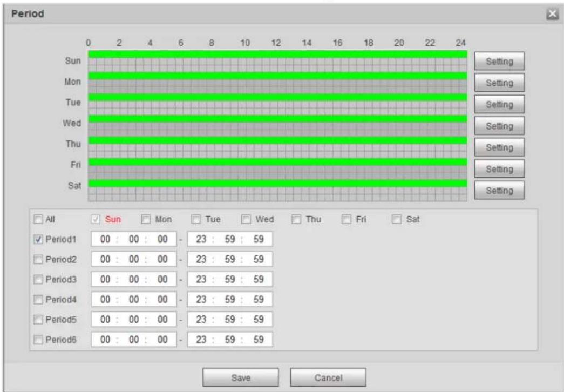Viewport: 564px width, 392px height.
Task: Enable the Wed day checkbox
Action: click(246, 219)
